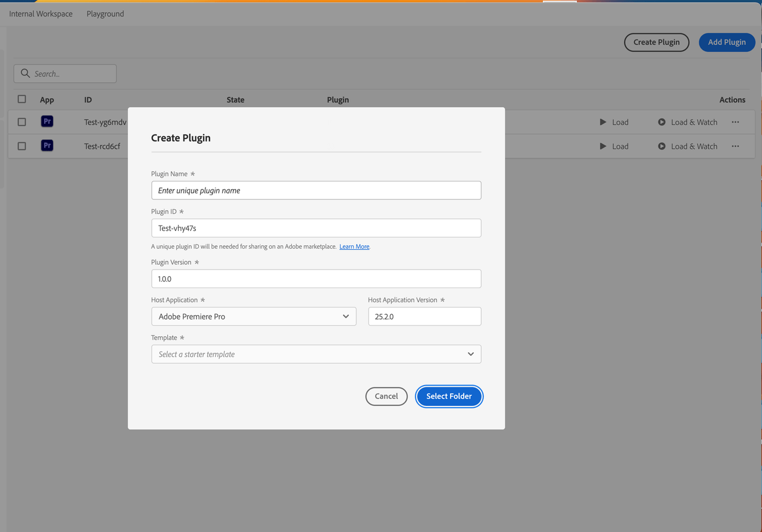
Task: Click the ID column header
Action: [x=88, y=100]
